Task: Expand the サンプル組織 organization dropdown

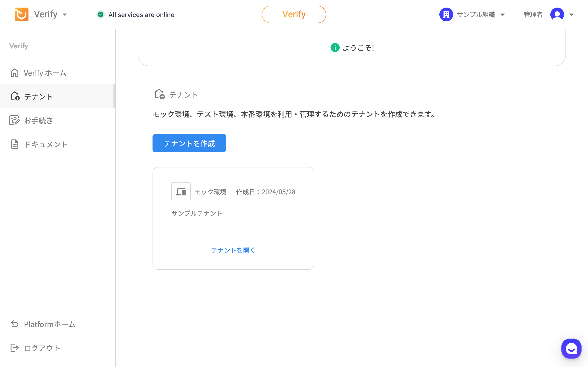Action: tap(503, 14)
